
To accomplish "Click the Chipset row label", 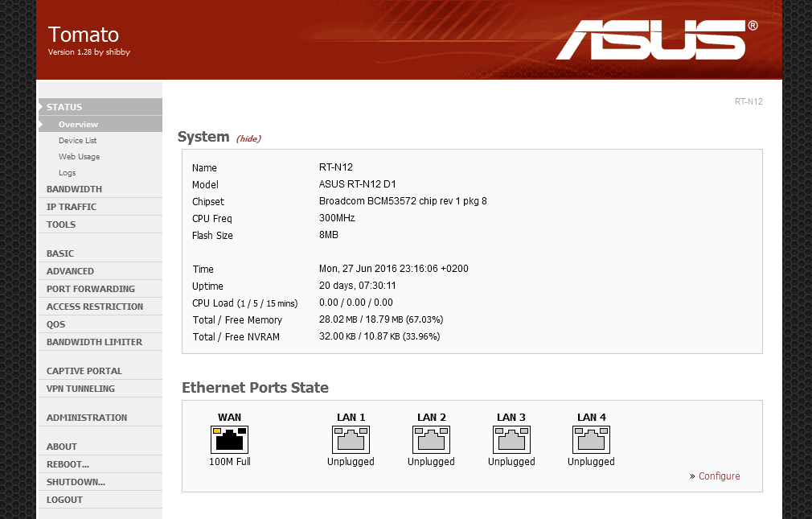I will tap(208, 202).
